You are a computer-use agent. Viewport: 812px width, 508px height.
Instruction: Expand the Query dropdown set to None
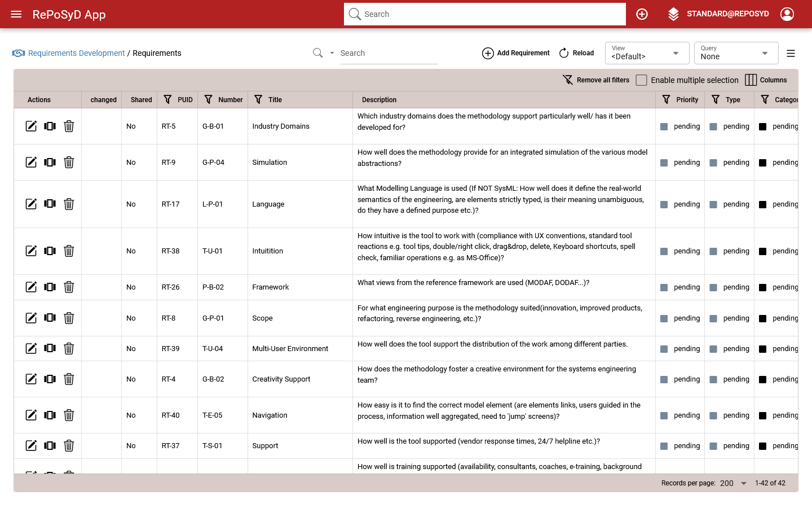click(x=736, y=53)
